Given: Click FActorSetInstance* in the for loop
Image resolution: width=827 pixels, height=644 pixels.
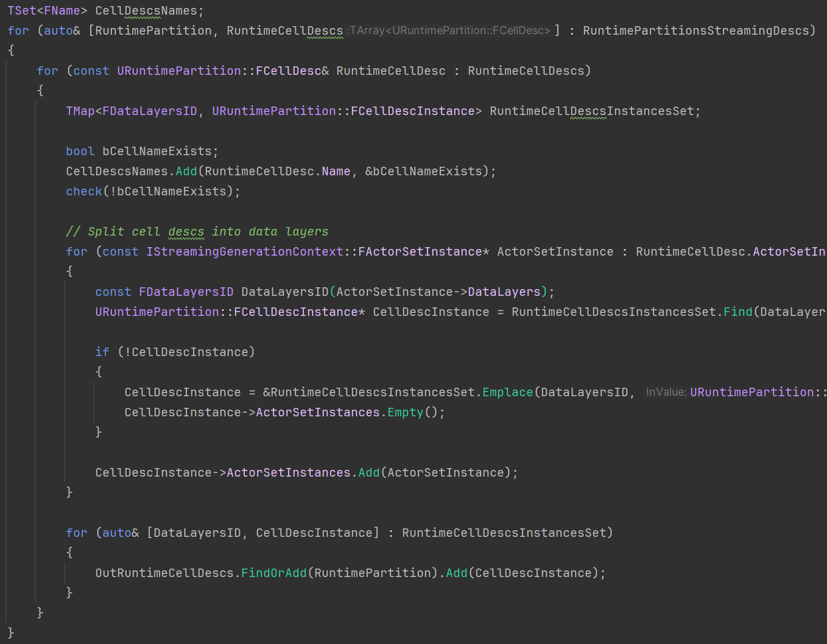Looking at the screenshot, I should pyautogui.click(x=424, y=251).
